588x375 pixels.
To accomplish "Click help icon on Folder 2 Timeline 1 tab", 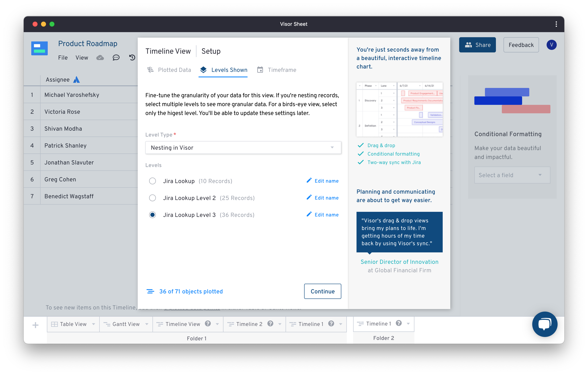I will 399,323.
